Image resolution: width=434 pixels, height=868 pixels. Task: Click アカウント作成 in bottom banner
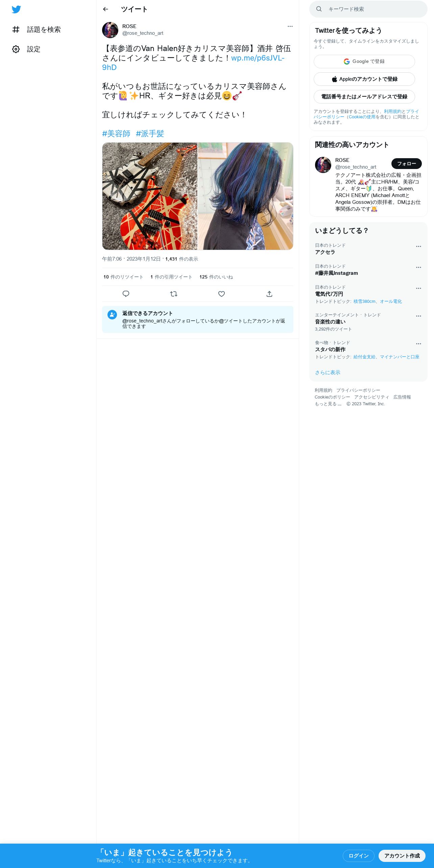[x=402, y=855]
